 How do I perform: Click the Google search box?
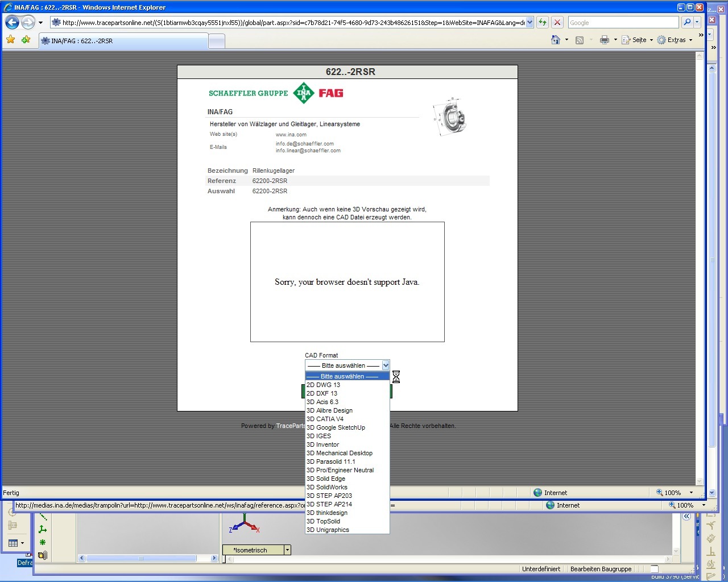coord(623,22)
